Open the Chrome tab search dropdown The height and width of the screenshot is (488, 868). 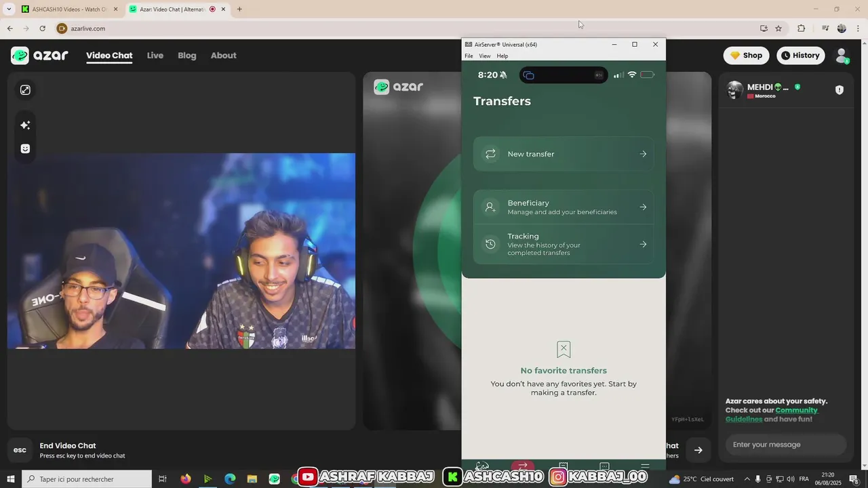click(9, 9)
